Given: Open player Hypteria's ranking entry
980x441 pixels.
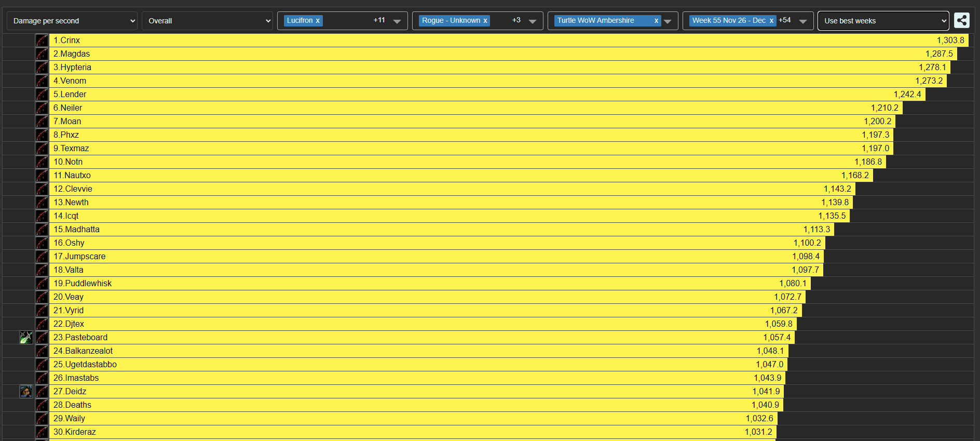Looking at the screenshot, I should (500, 67).
